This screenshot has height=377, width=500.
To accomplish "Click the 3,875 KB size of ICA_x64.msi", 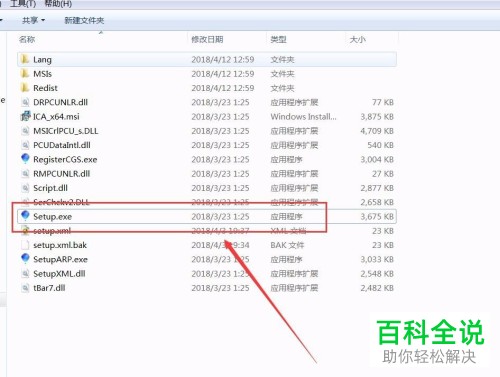I will point(377,117).
